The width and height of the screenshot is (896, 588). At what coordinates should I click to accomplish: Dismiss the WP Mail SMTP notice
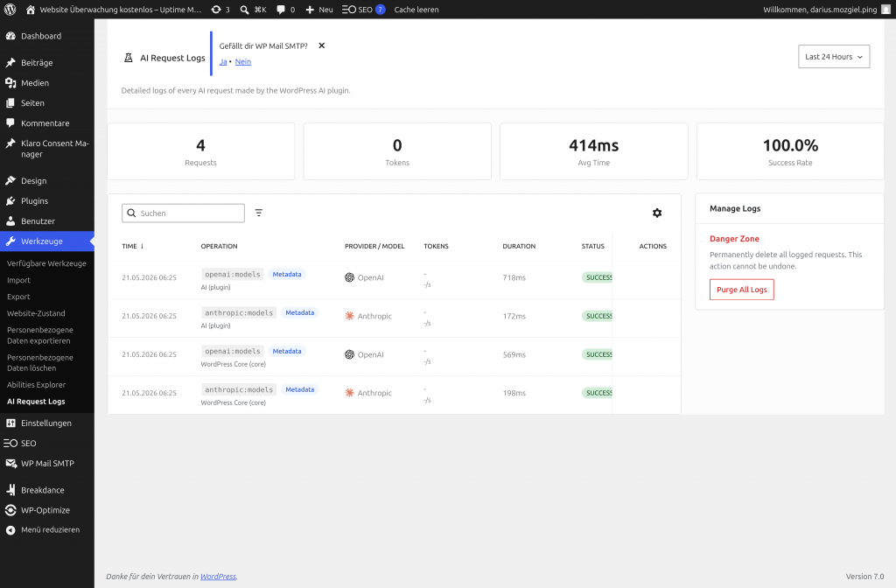[322, 45]
